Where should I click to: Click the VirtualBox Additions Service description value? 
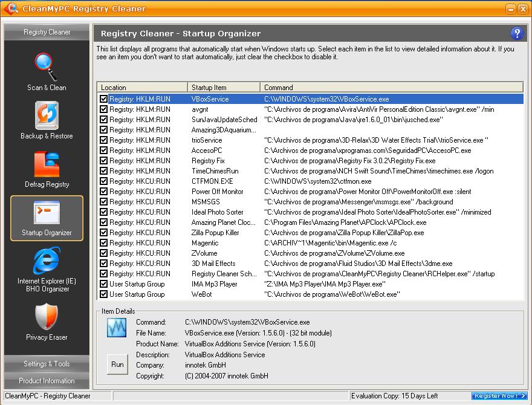(225, 354)
